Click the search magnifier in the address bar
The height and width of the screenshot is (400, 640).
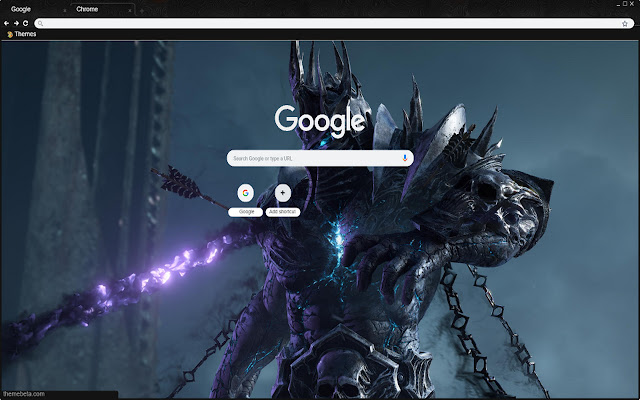(x=40, y=24)
